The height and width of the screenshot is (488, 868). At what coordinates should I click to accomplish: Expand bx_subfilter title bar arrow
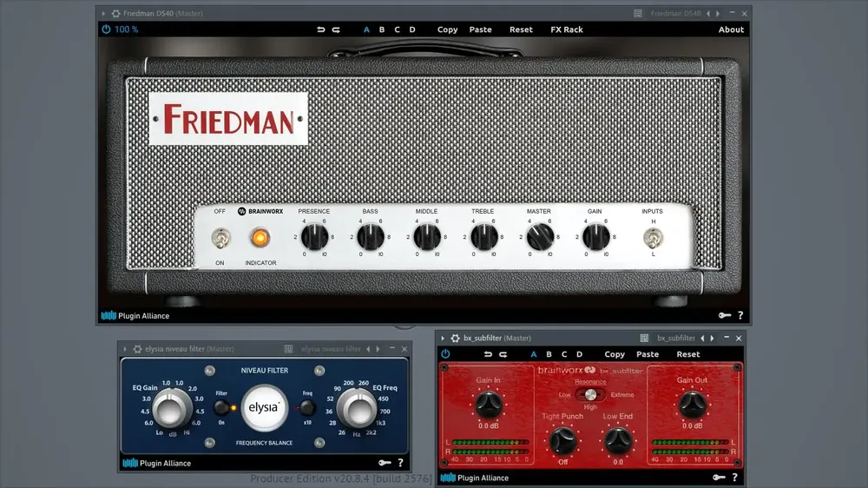tap(443, 338)
